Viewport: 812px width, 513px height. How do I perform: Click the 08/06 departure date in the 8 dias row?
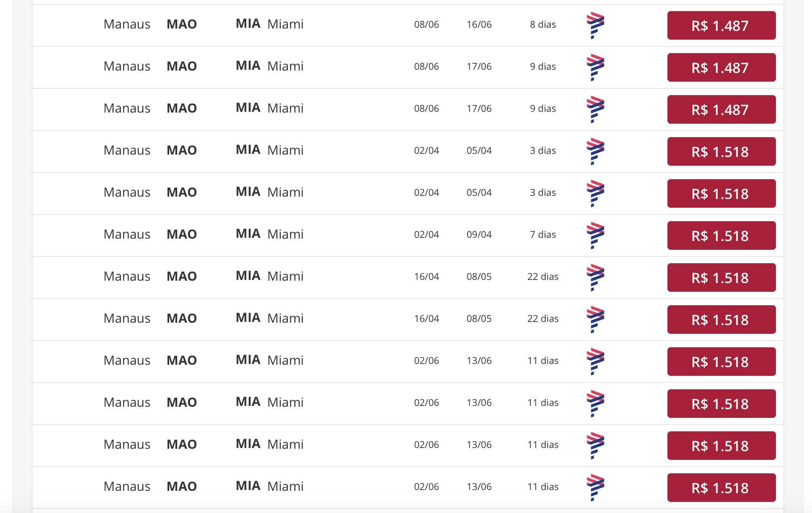[x=426, y=25]
